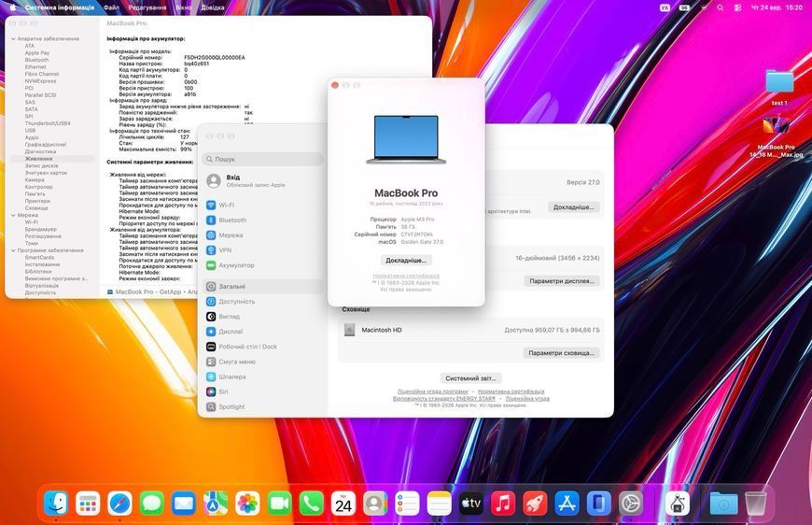This screenshot has width=812, height=525.
Task: Select Bluetooth in System Information hardware list
Action: (36, 60)
